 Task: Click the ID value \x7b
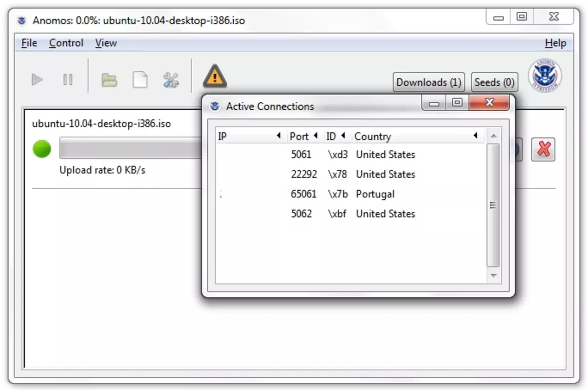pos(338,194)
